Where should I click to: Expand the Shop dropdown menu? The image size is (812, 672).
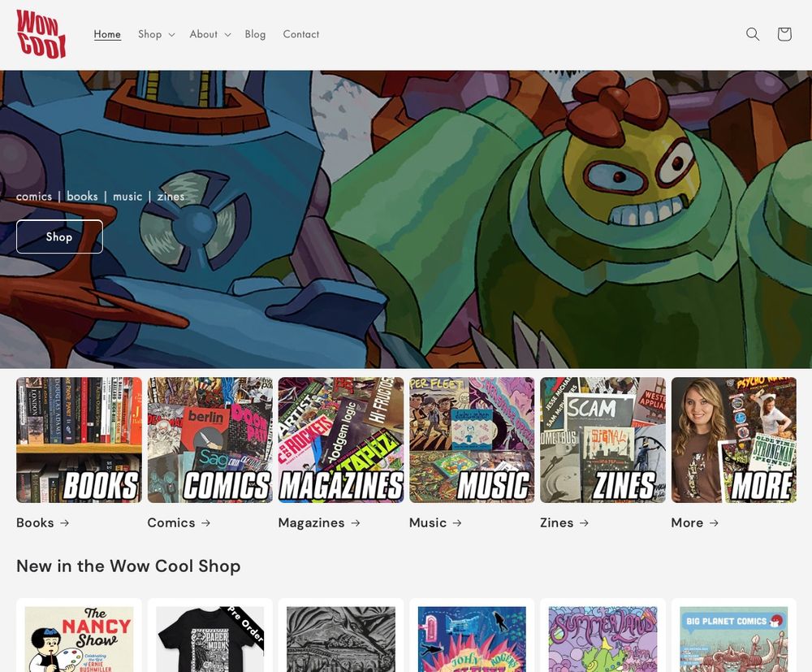157,34
